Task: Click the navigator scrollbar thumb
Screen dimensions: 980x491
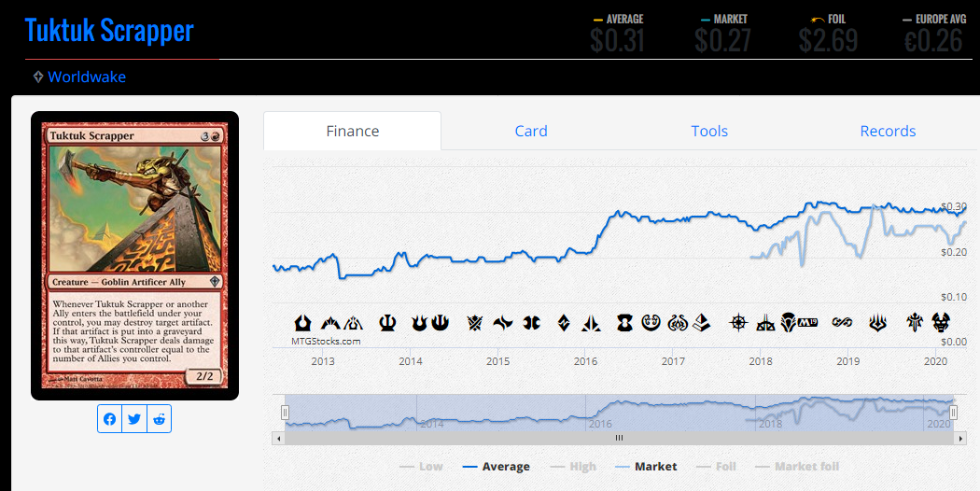Action: click(x=619, y=439)
